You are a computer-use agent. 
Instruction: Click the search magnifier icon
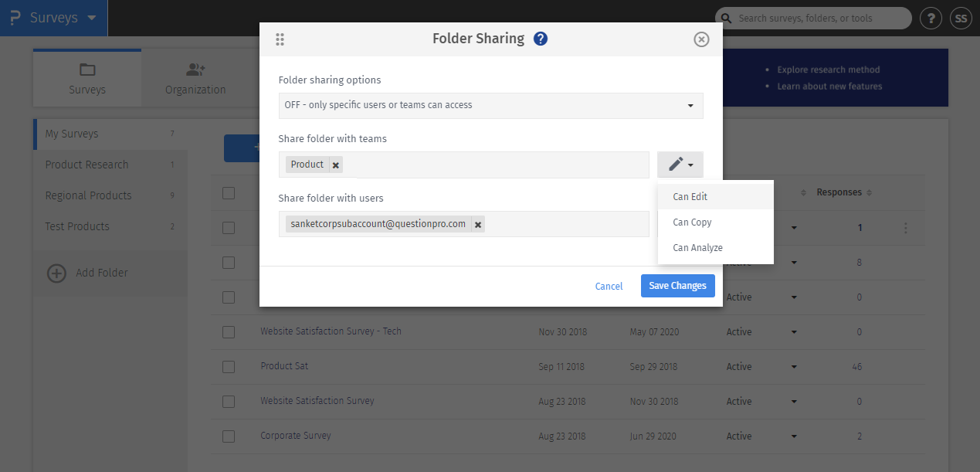pyautogui.click(x=727, y=18)
